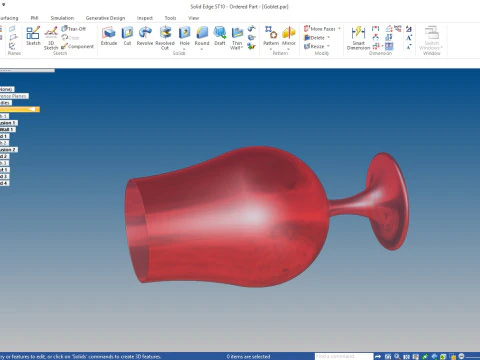This screenshot has height=360, width=480.
Task: Open the Delete dropdown arrow
Action: tap(328, 38)
